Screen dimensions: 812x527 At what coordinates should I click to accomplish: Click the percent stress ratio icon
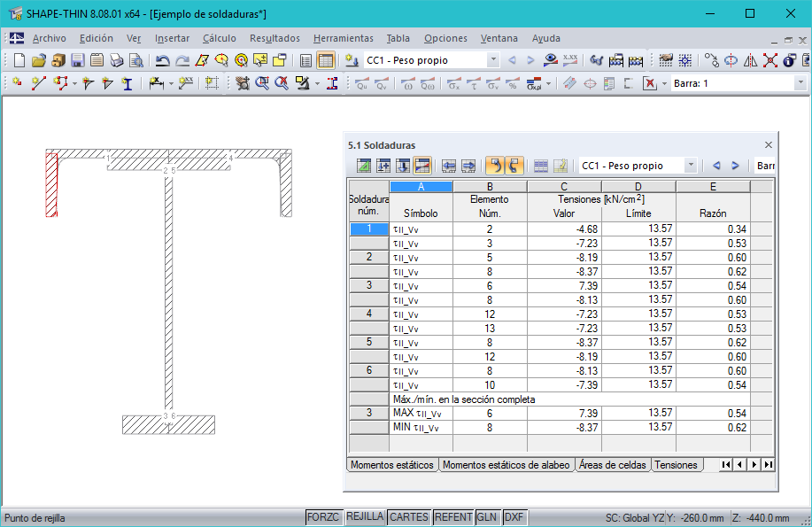513,83
